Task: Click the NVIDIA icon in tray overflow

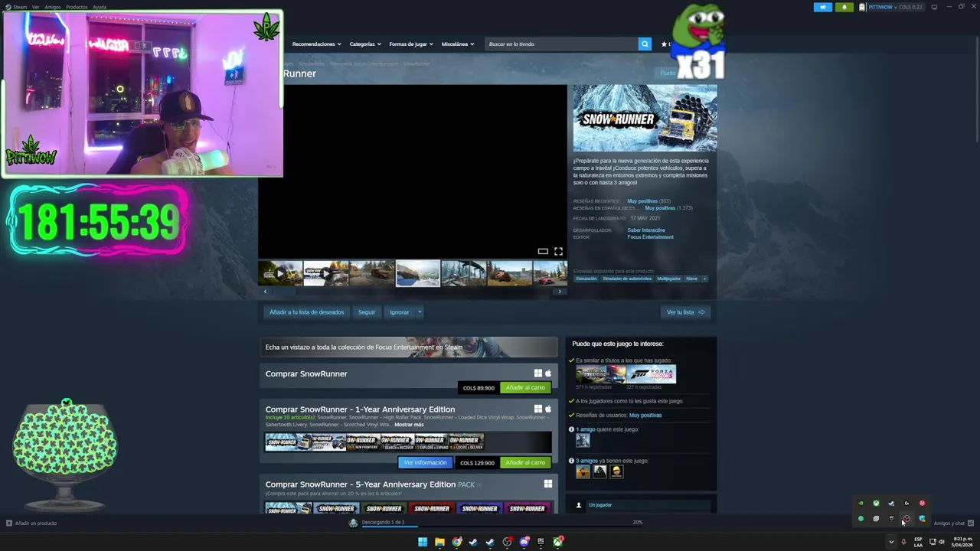Action: 861,504
